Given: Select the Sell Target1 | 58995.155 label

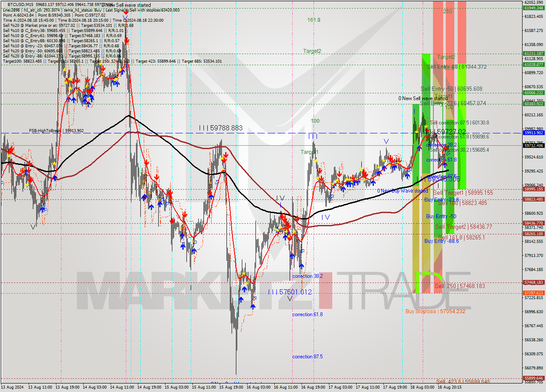Looking at the screenshot, I should tap(463, 193).
